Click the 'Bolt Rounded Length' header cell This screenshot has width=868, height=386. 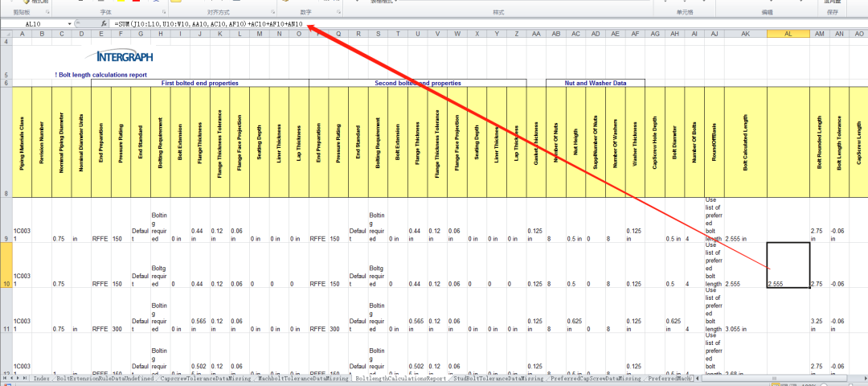click(820, 142)
